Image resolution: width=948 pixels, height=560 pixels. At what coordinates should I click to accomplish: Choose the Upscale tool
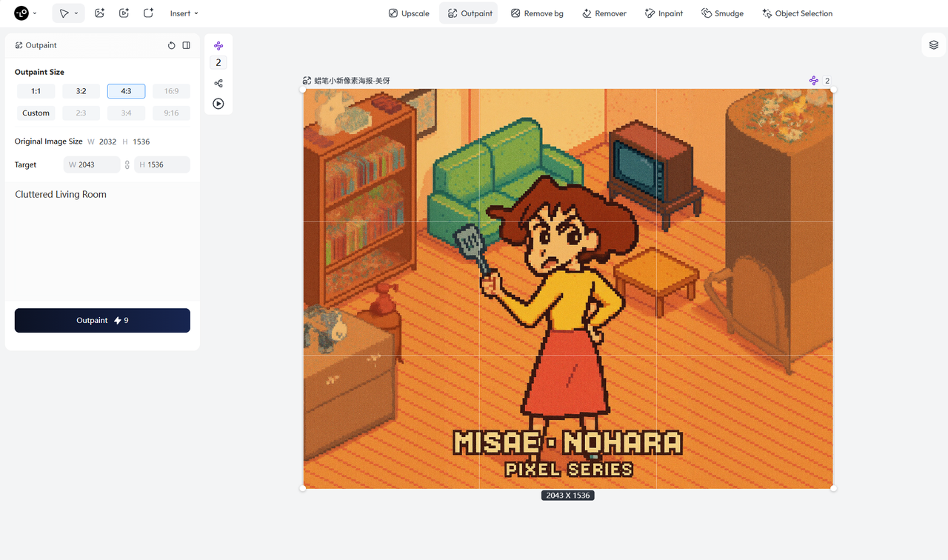pyautogui.click(x=409, y=13)
